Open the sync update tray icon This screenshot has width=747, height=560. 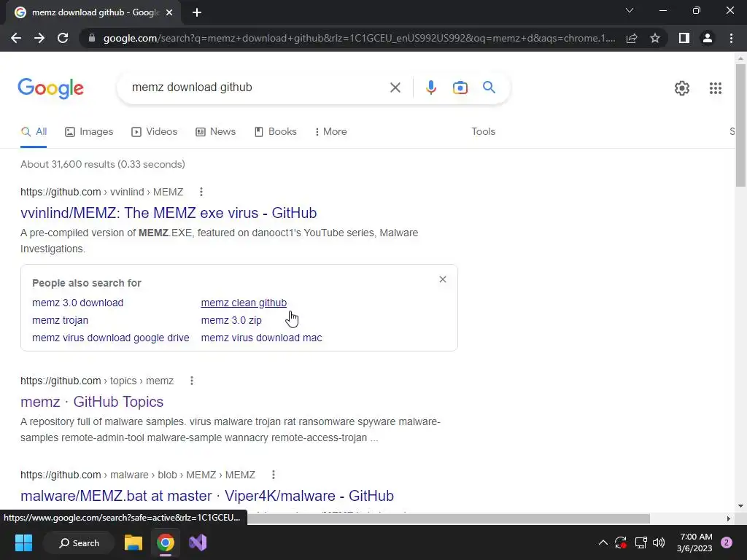click(x=621, y=542)
